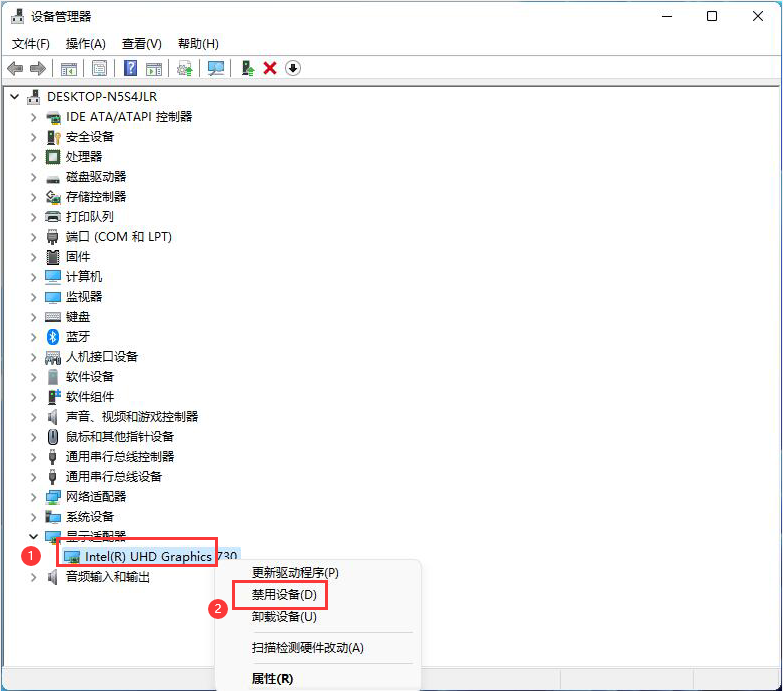This screenshot has width=783, height=691.
Task: Click the red X Uninstall device icon
Action: coord(270,68)
